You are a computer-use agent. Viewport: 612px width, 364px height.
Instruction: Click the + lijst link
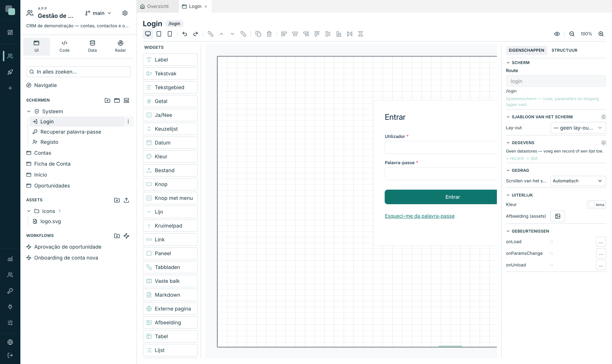click(x=532, y=159)
